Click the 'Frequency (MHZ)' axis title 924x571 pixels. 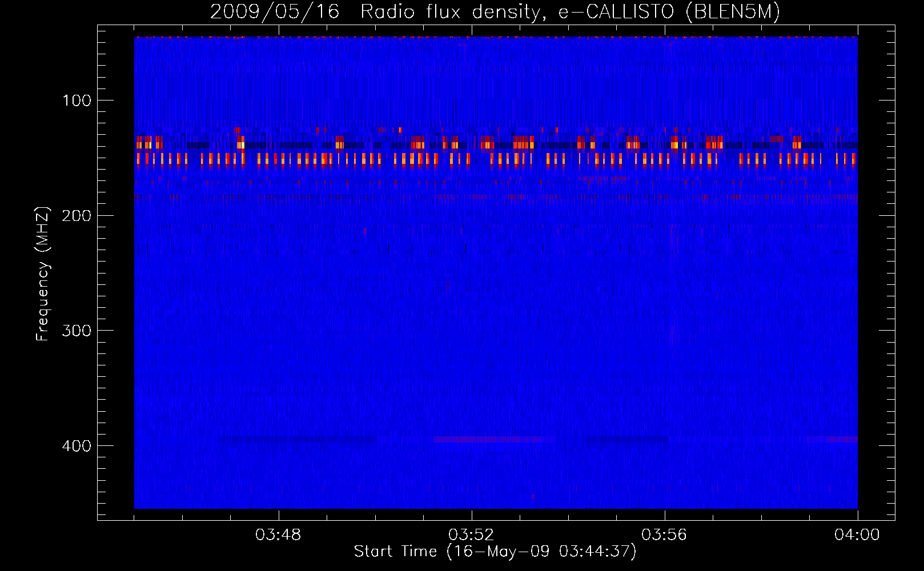tap(43, 274)
